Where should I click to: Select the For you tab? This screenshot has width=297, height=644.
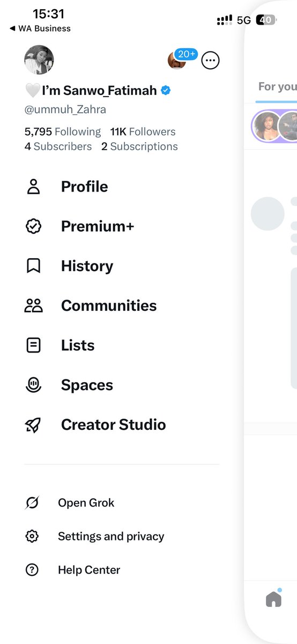tap(277, 86)
